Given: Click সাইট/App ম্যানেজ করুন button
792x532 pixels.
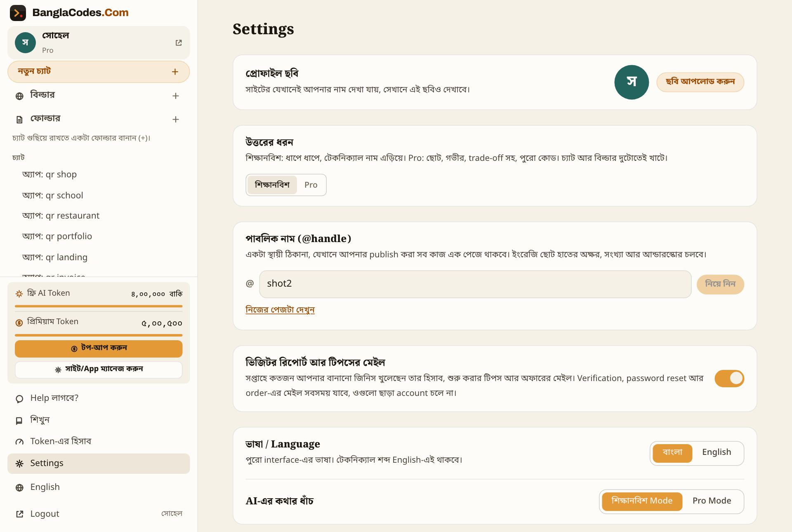Looking at the screenshot, I should tap(99, 370).
